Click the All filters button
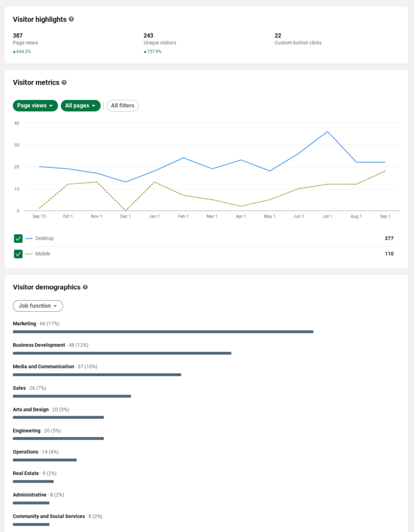The image size is (414, 532). tap(123, 105)
